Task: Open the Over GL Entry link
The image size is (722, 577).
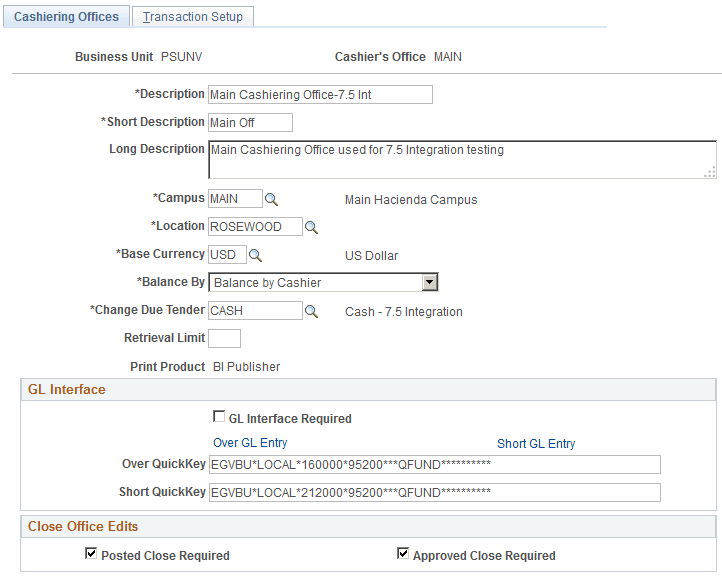Action: (x=250, y=443)
